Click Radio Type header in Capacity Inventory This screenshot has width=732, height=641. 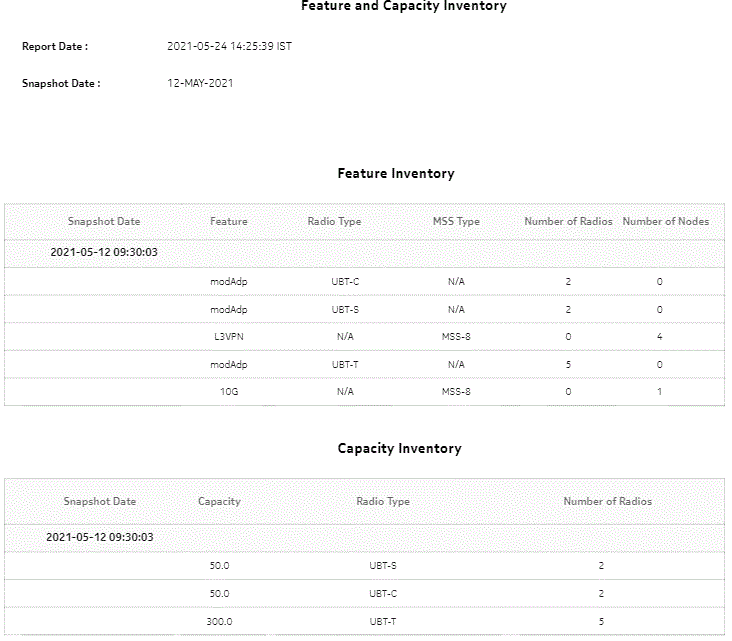point(383,502)
